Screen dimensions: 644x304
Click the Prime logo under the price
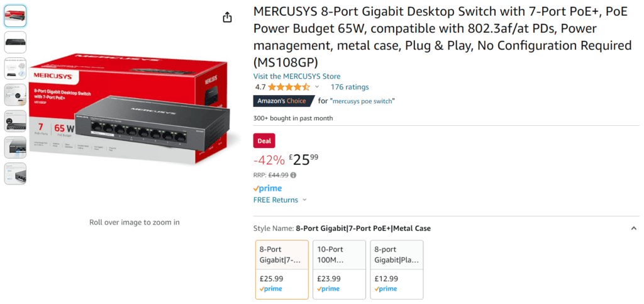[267, 189]
